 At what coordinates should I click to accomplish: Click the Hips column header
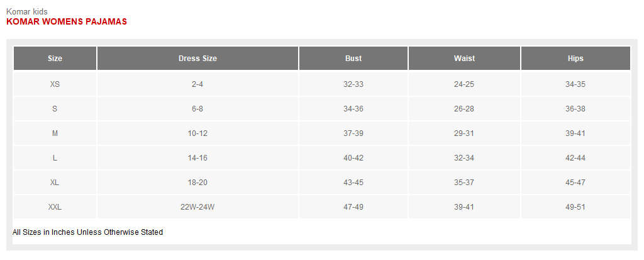click(575, 59)
